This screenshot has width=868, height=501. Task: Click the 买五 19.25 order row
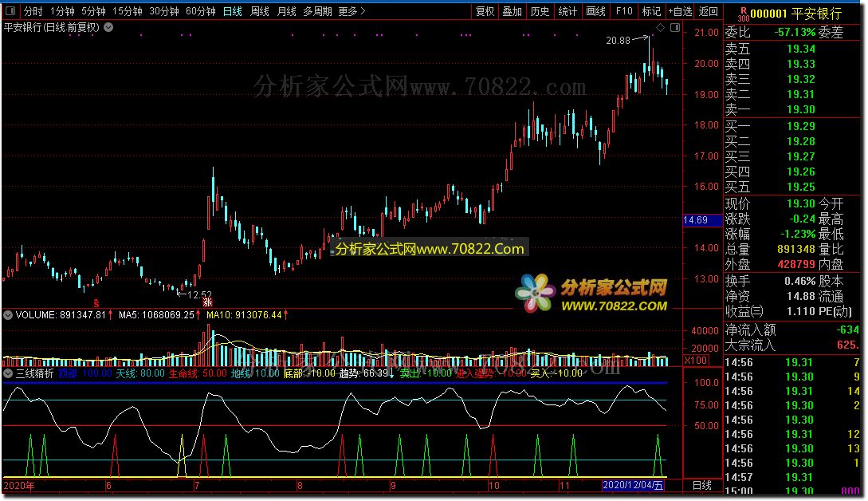pyautogui.click(x=791, y=187)
